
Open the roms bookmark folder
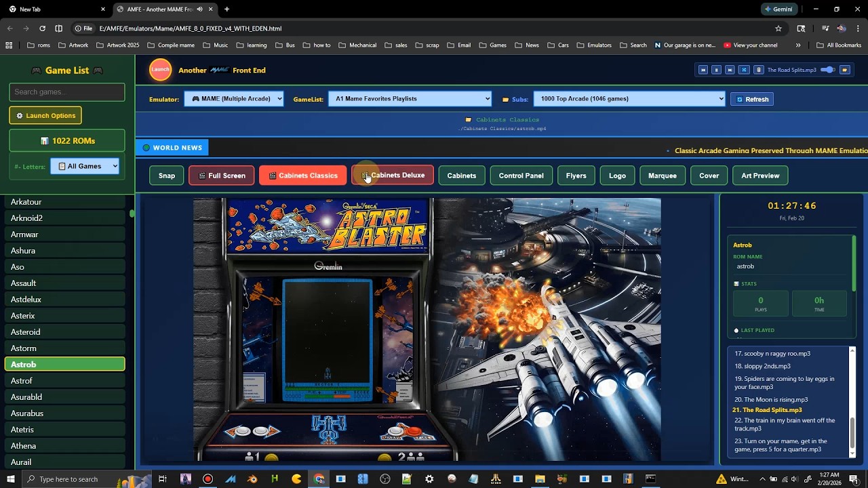point(39,45)
